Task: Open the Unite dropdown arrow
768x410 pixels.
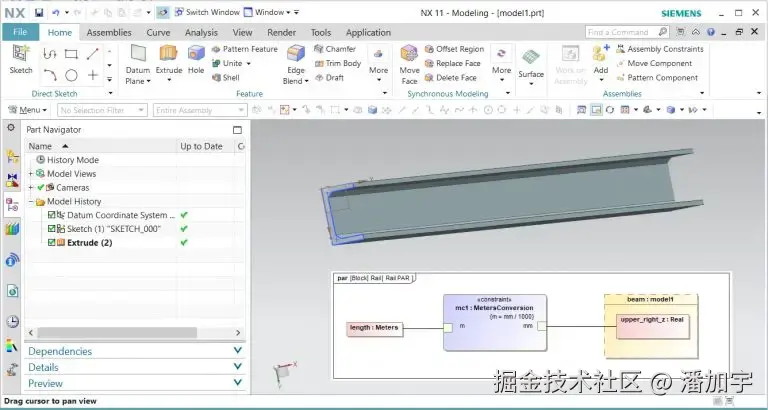Action: coord(249,64)
